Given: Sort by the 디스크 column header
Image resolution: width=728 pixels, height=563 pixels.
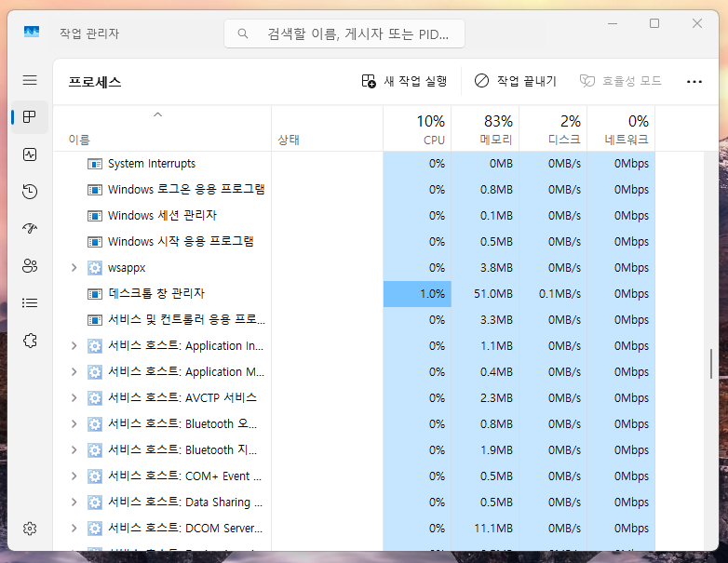Looking at the screenshot, I should [x=553, y=128].
